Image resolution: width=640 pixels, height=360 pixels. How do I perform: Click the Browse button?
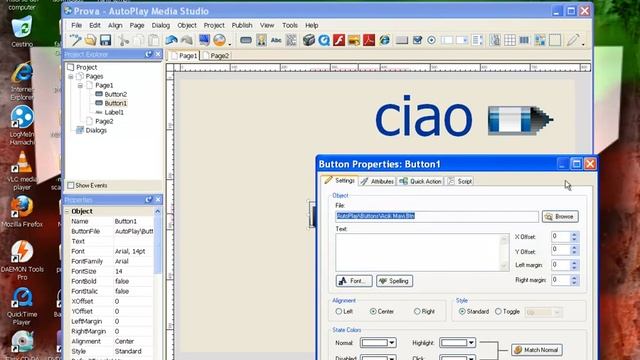pyautogui.click(x=560, y=216)
